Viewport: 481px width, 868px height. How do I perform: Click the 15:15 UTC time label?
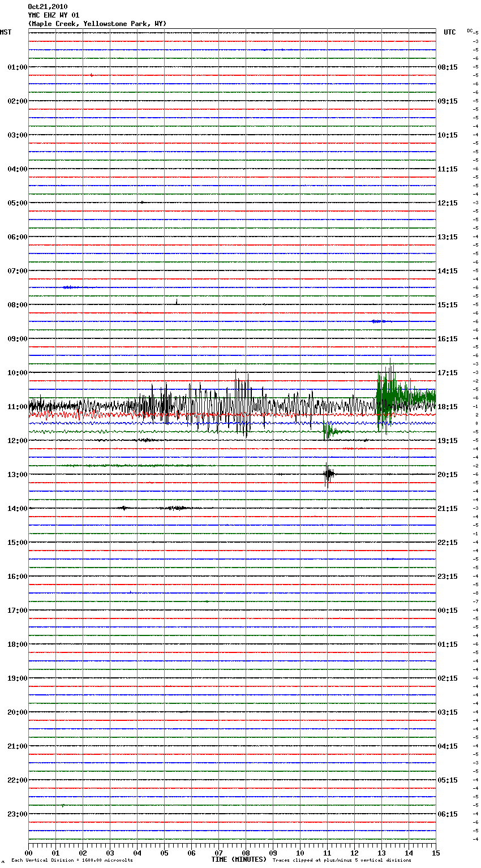448,305
